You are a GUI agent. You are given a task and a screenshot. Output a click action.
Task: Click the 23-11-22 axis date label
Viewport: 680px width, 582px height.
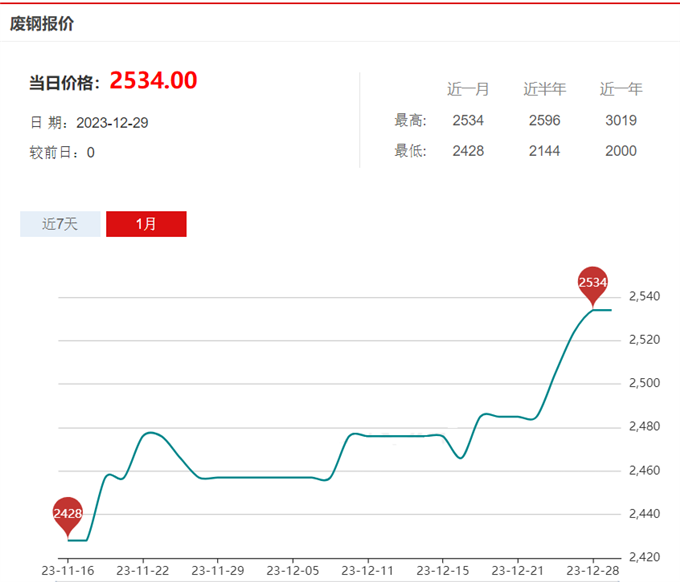143,571
